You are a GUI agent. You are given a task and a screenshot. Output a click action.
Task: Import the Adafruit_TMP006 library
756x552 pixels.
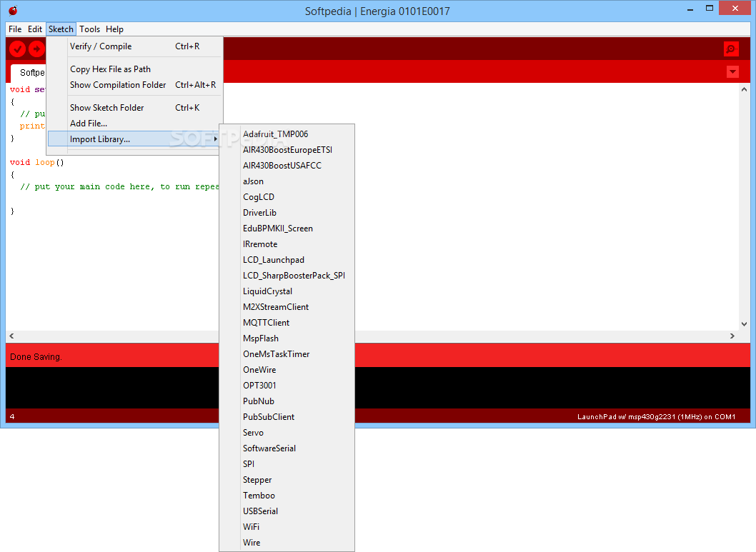click(x=287, y=134)
